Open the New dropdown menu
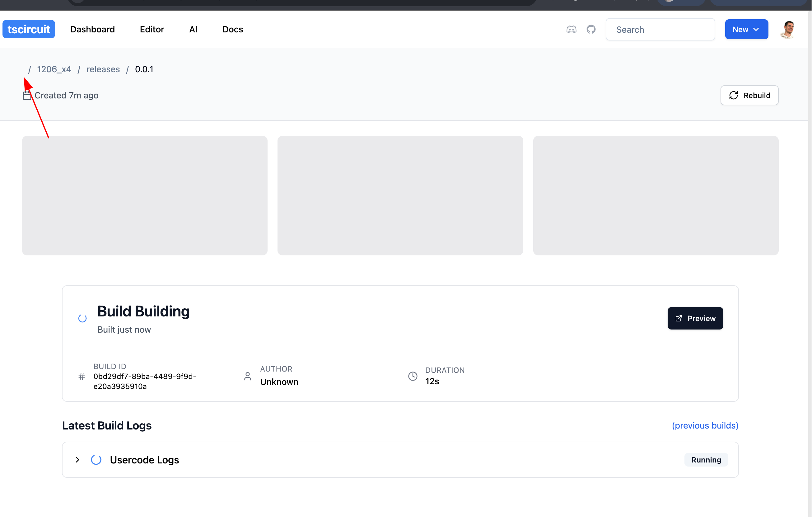This screenshot has height=517, width=812. [746, 29]
